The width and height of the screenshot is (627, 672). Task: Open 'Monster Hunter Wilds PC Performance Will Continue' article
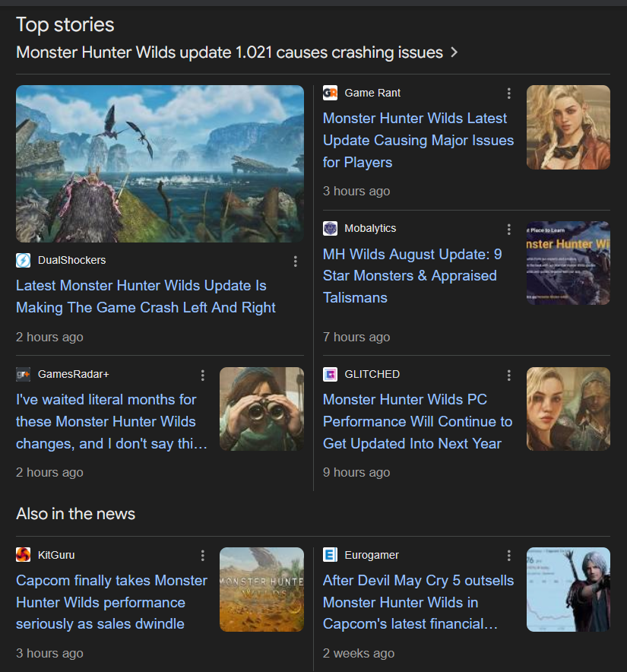[x=417, y=421]
